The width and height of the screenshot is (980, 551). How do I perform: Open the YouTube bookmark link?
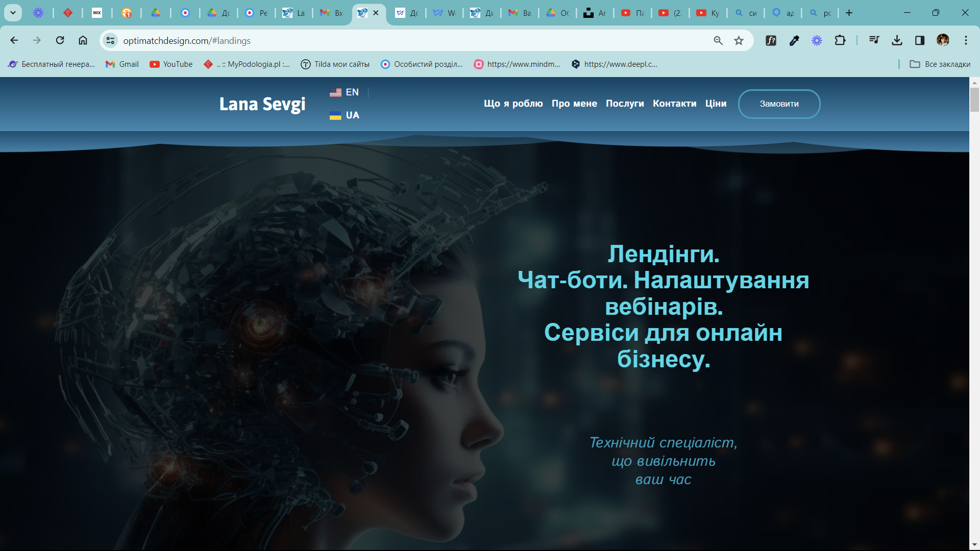tap(171, 64)
